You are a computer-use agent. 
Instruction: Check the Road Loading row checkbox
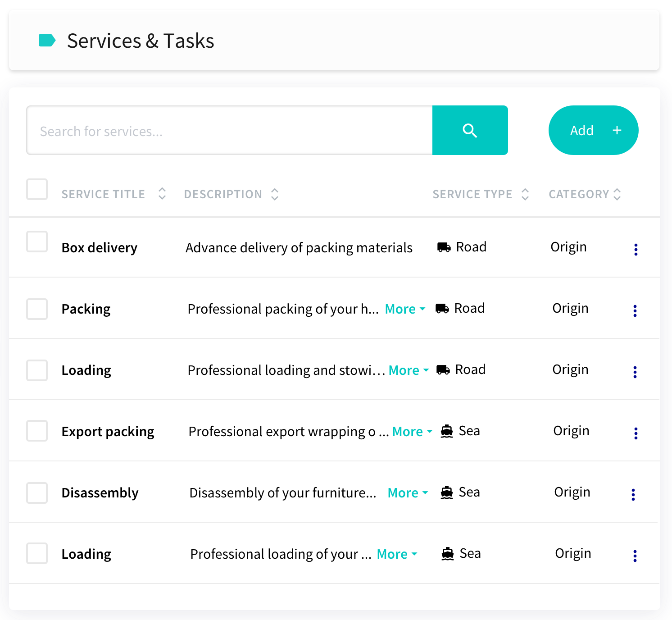[x=37, y=370]
